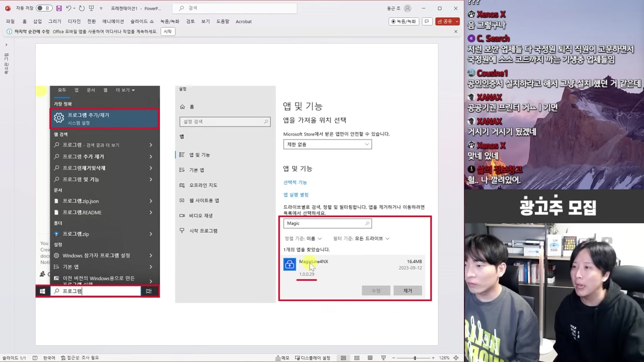
Task: Click the spell check book icon in status bar
Action: [35, 358]
